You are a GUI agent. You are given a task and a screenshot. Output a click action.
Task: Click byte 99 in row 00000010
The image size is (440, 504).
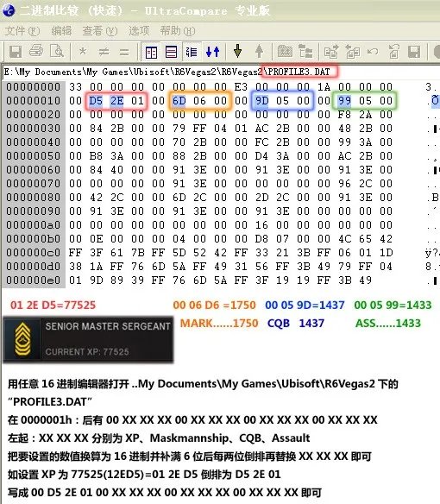coord(344,101)
